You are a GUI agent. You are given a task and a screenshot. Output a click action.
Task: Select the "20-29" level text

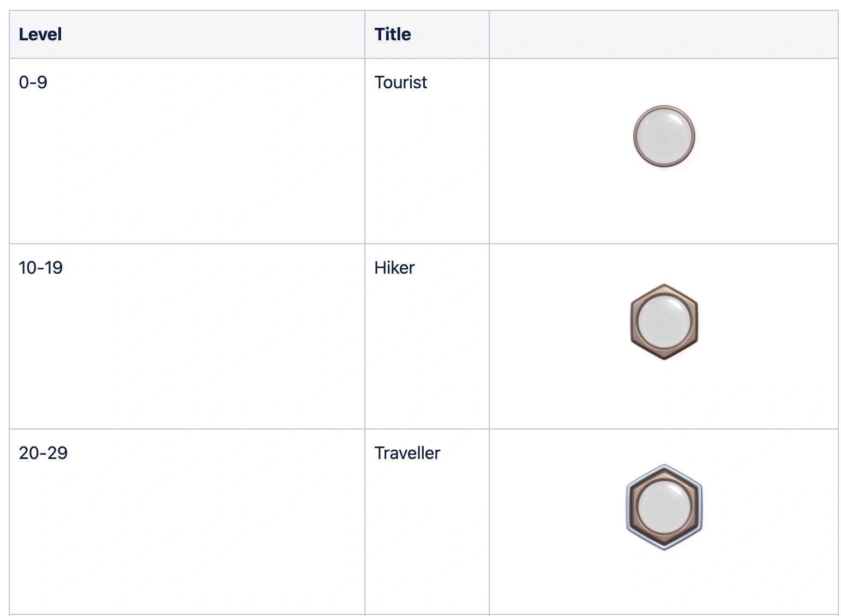(43, 453)
